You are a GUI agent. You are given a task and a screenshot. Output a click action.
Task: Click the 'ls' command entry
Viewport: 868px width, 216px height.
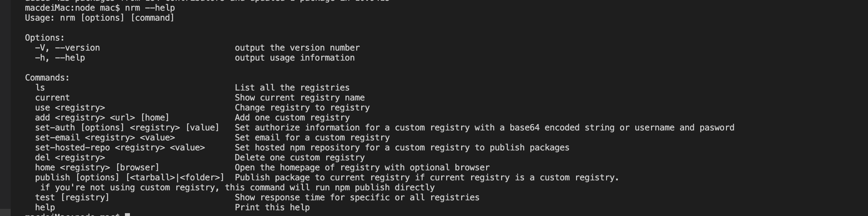(40, 88)
